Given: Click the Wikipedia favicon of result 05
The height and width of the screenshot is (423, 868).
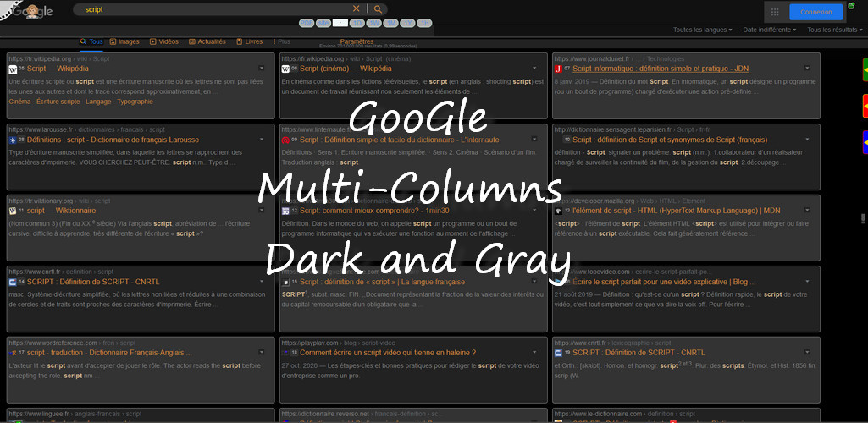Looking at the screenshot, I should pos(13,69).
